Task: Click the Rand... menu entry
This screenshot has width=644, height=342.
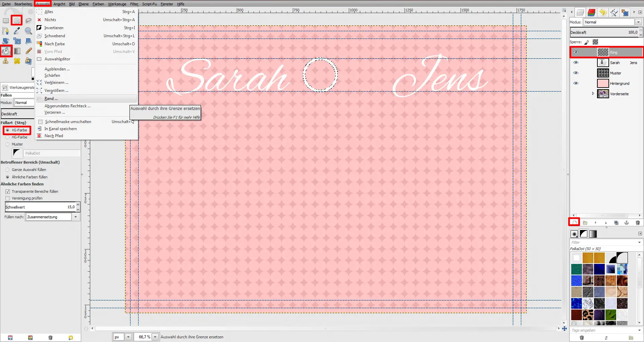Action: (51, 99)
